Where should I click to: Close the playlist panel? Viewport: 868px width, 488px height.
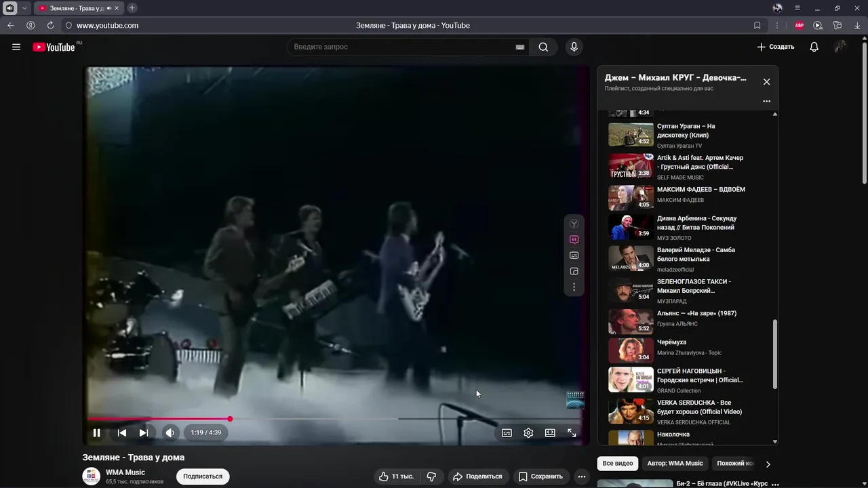pyautogui.click(x=766, y=81)
